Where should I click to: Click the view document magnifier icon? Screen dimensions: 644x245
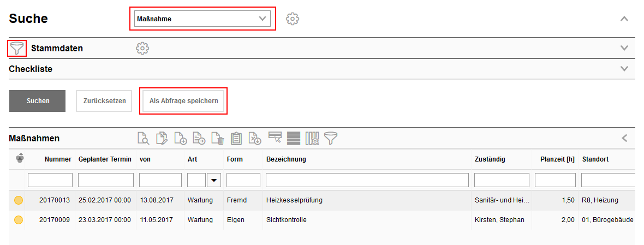[144, 139]
